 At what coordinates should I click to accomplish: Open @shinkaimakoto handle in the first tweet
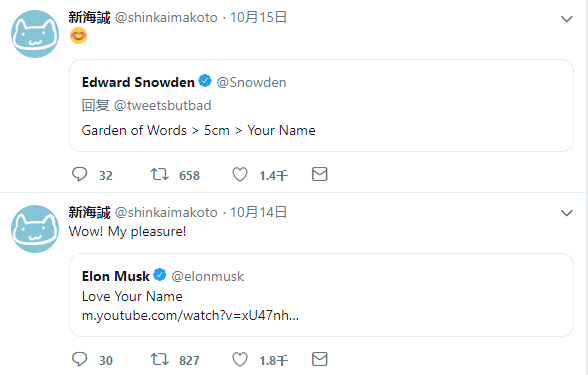click(x=166, y=18)
